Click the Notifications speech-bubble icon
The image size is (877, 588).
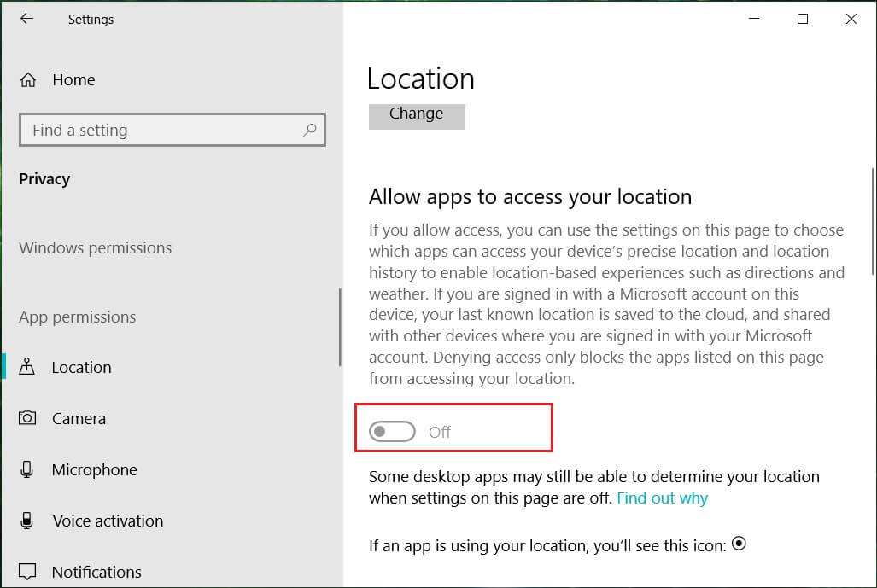click(x=28, y=572)
